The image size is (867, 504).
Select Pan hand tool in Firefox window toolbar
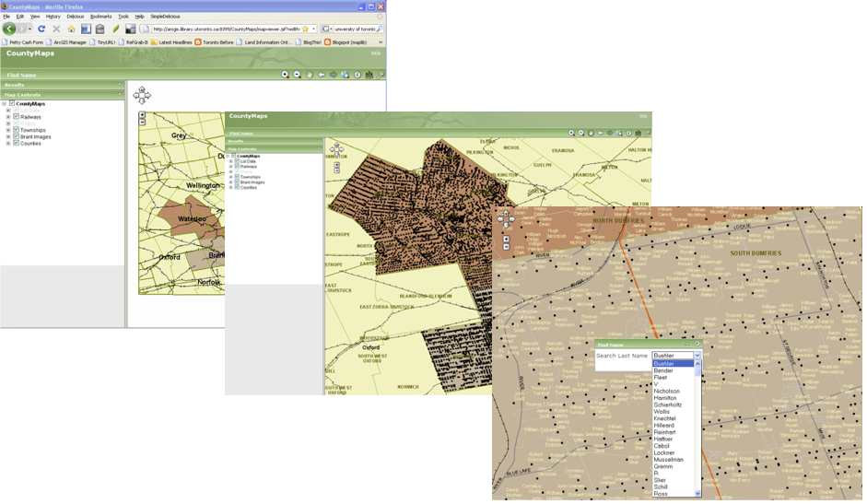pos(310,75)
